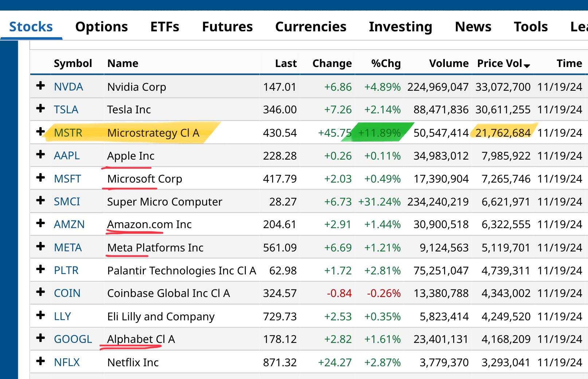Expand the TSLA row plus icon
Viewport: 588px width, 379px height.
(40, 109)
